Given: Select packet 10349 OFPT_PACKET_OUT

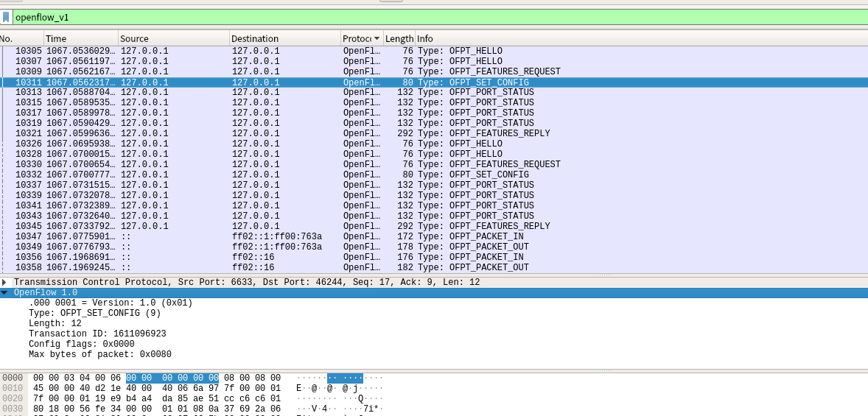Looking at the screenshot, I should (434, 247).
